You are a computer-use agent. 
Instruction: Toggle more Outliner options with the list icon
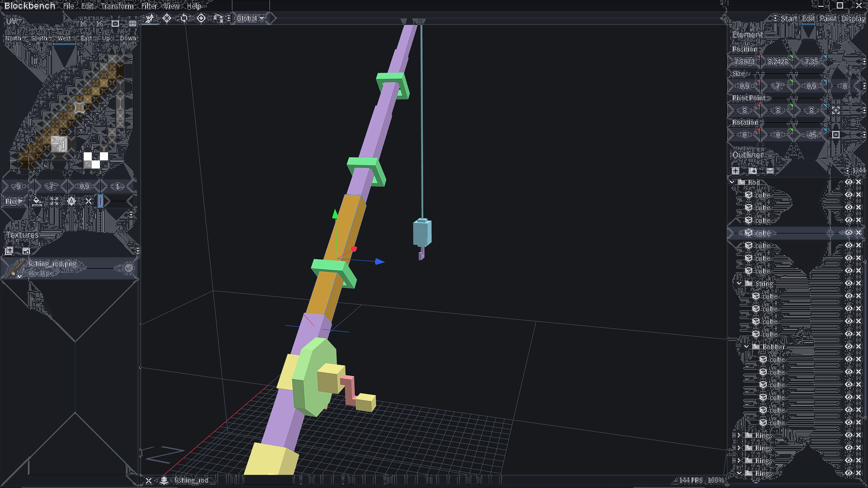pos(769,171)
